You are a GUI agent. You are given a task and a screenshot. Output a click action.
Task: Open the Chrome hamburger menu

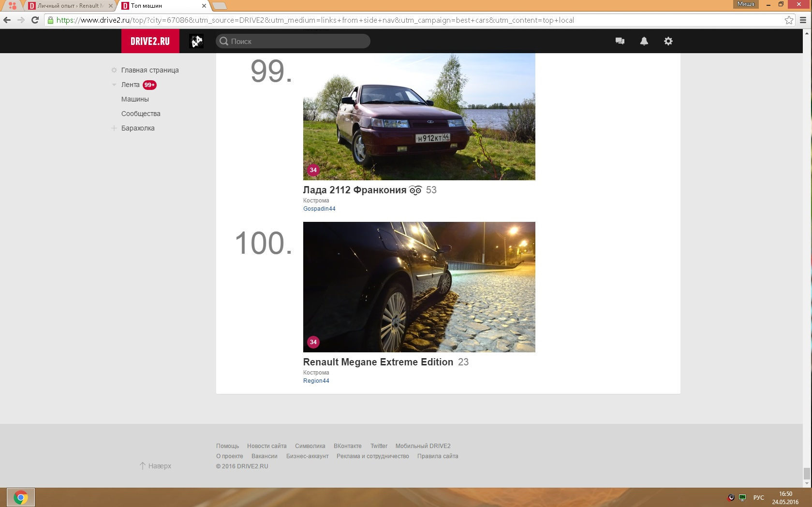803,20
